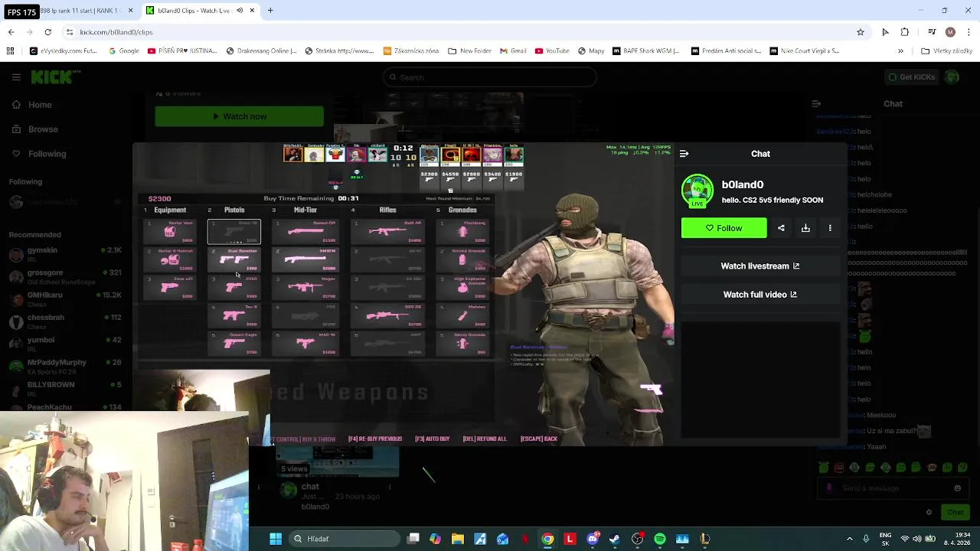Image resolution: width=980 pixels, height=551 pixels.
Task: Open Všetky záložky folder
Action: [947, 51]
